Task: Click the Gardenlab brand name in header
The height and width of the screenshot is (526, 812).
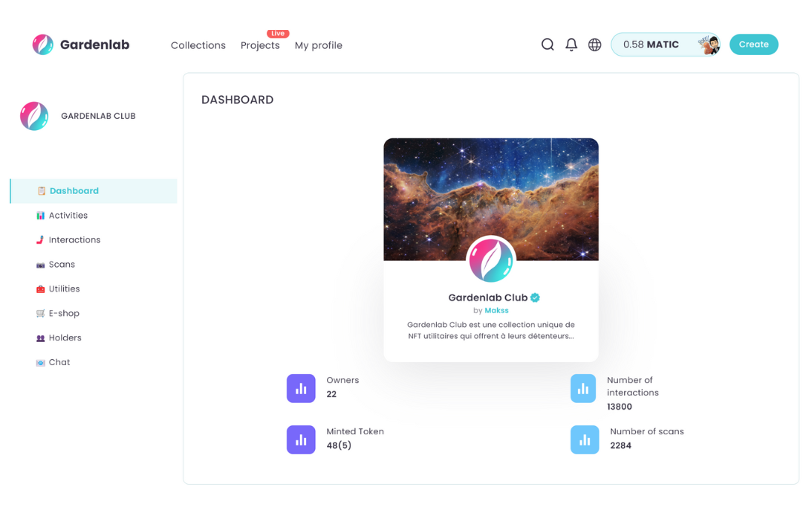Action: [95, 44]
